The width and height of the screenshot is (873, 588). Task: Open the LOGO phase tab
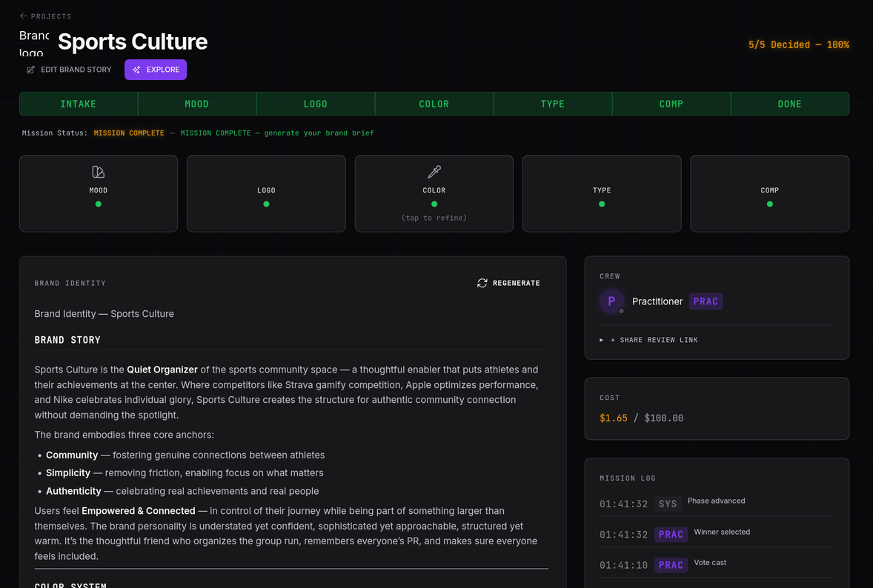316,104
